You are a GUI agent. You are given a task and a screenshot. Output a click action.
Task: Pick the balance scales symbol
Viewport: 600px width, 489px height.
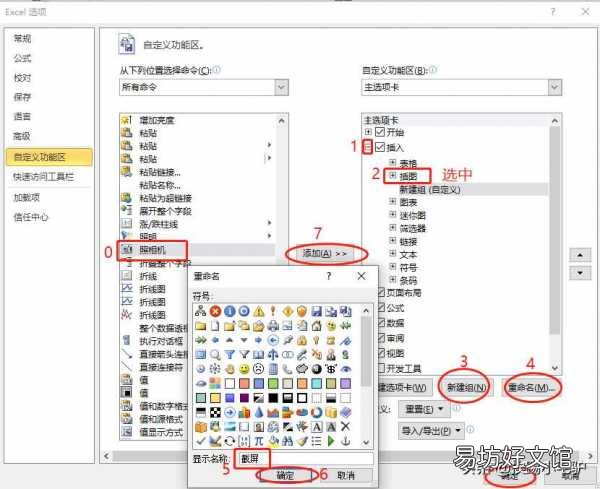pyautogui.click(x=273, y=355)
